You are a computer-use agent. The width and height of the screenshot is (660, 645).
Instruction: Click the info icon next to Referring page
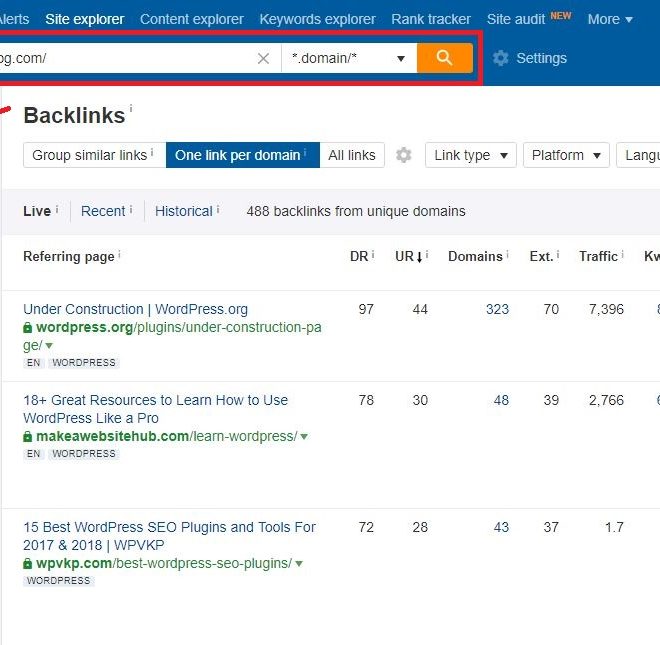tap(119, 254)
